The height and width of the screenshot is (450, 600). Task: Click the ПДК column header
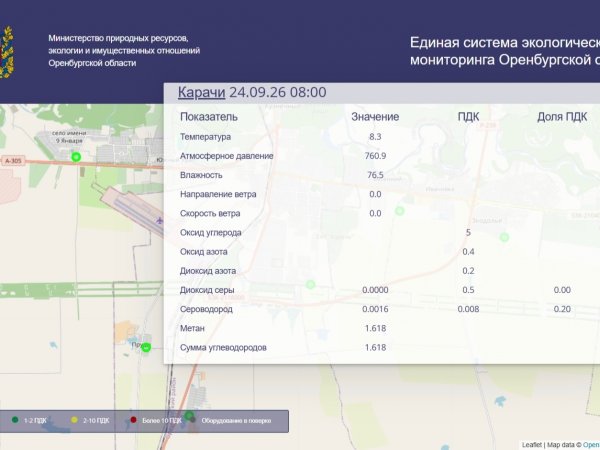468,117
